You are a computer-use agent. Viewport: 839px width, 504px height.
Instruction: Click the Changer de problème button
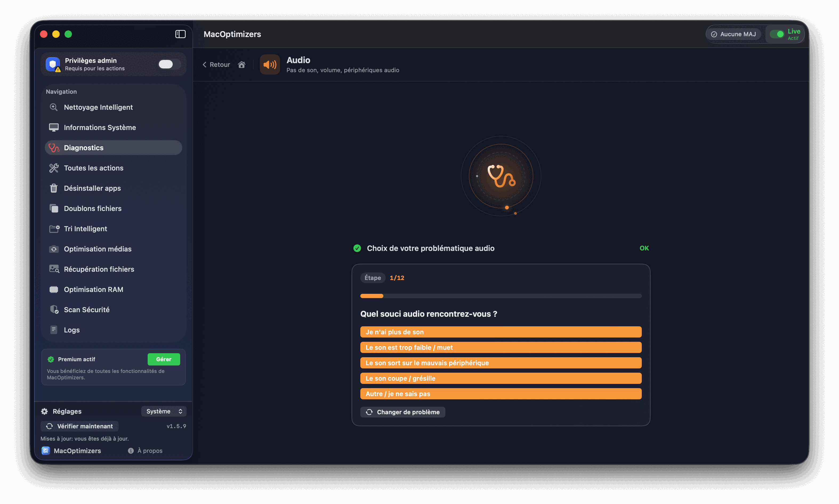(402, 412)
